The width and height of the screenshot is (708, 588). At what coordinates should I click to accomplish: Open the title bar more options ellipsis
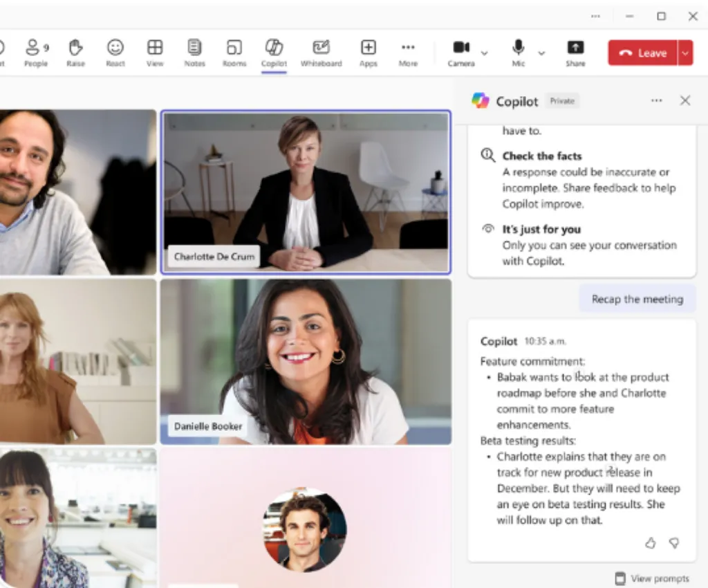(x=595, y=17)
